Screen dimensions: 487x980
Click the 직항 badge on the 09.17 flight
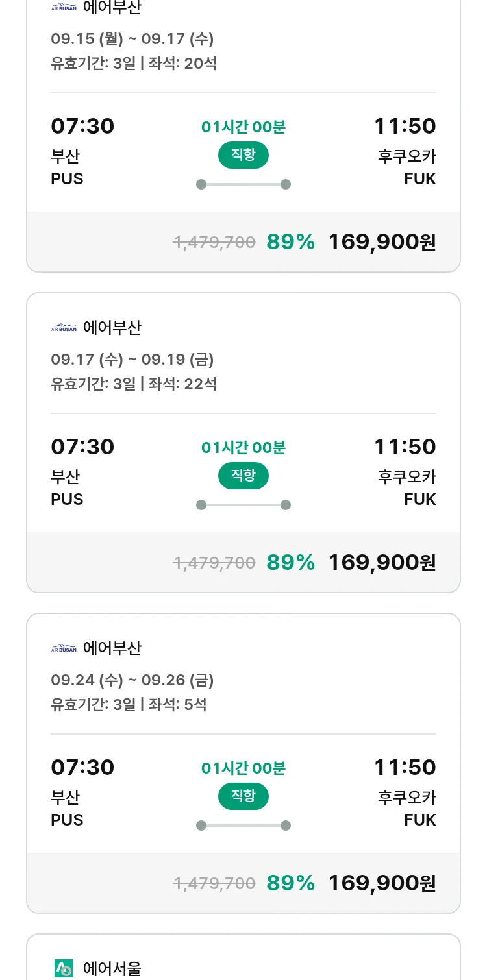click(243, 476)
